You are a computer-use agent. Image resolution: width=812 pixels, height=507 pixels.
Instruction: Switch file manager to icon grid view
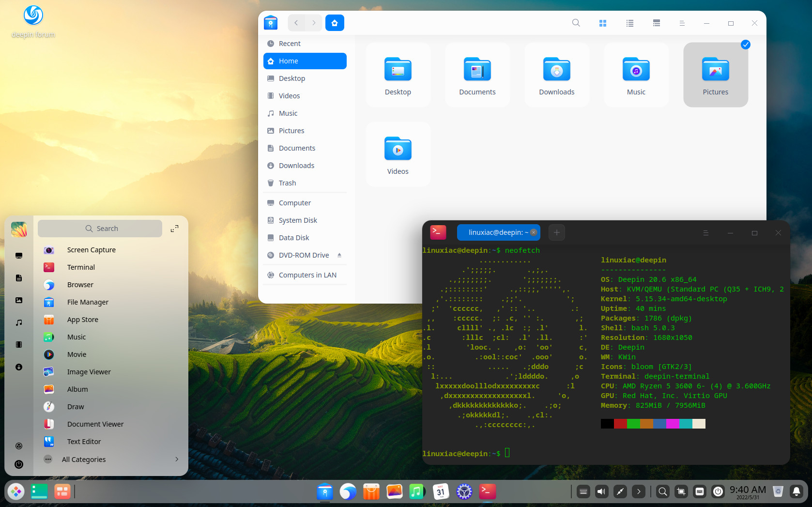click(x=603, y=23)
